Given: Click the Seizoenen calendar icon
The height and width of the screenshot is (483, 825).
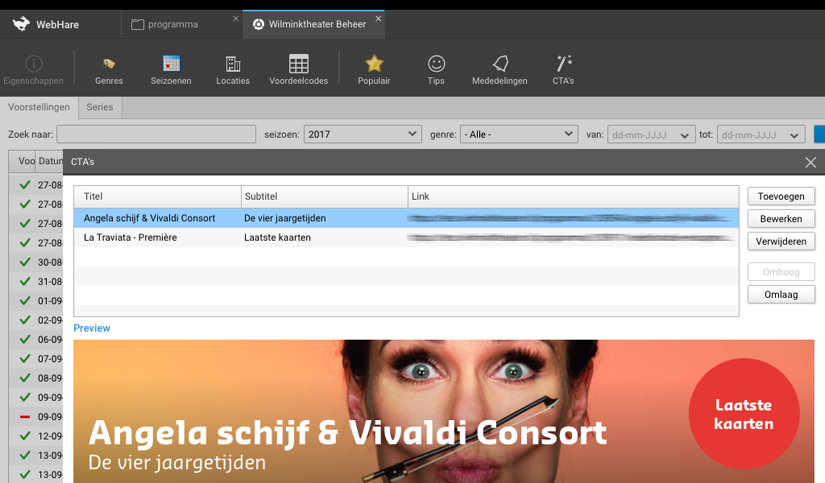Looking at the screenshot, I should (x=171, y=64).
